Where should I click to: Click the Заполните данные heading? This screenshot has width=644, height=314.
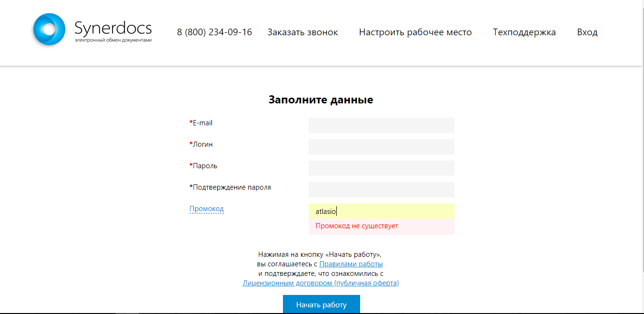click(x=321, y=100)
